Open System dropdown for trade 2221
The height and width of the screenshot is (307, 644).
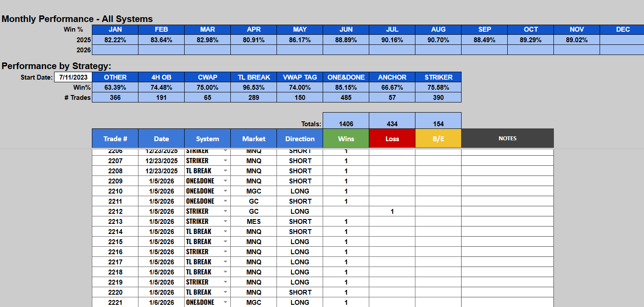point(226,302)
